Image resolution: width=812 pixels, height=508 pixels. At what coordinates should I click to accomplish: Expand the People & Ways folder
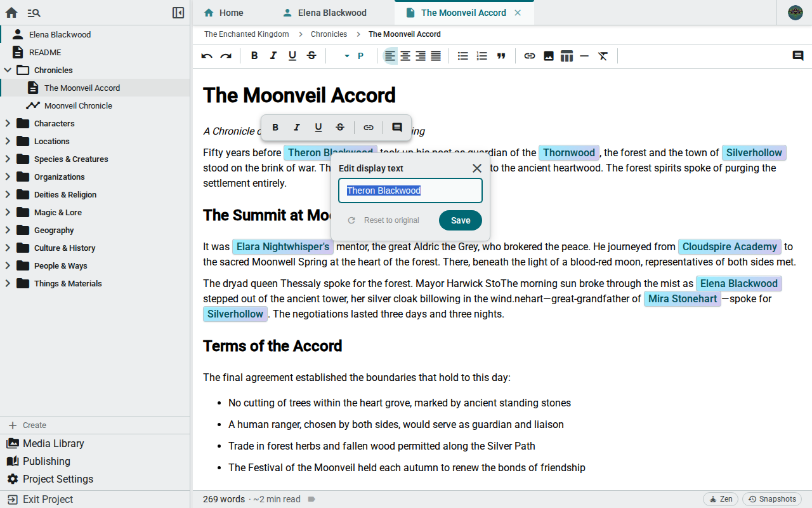click(8, 265)
